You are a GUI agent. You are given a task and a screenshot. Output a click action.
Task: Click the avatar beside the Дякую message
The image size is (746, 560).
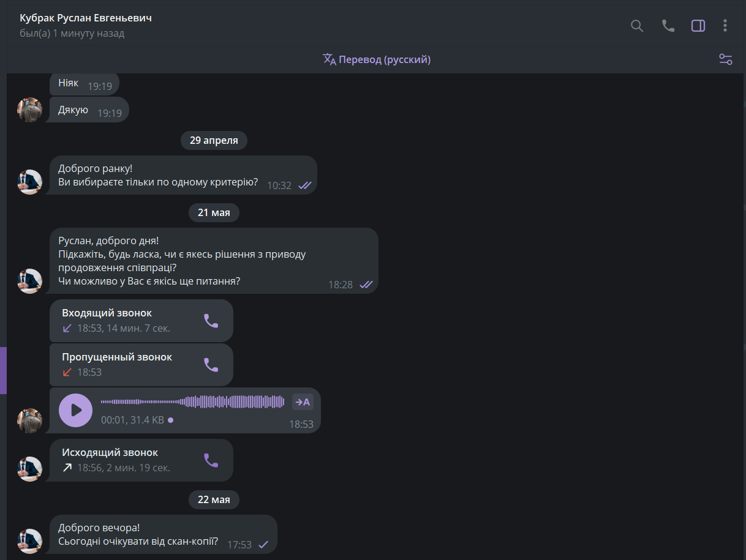pos(29,110)
